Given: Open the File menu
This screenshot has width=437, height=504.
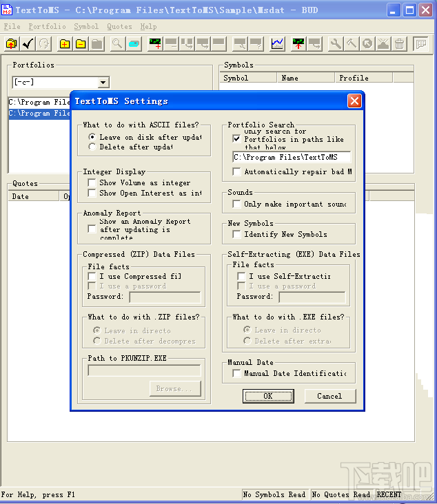Looking at the screenshot, I should [x=12, y=26].
